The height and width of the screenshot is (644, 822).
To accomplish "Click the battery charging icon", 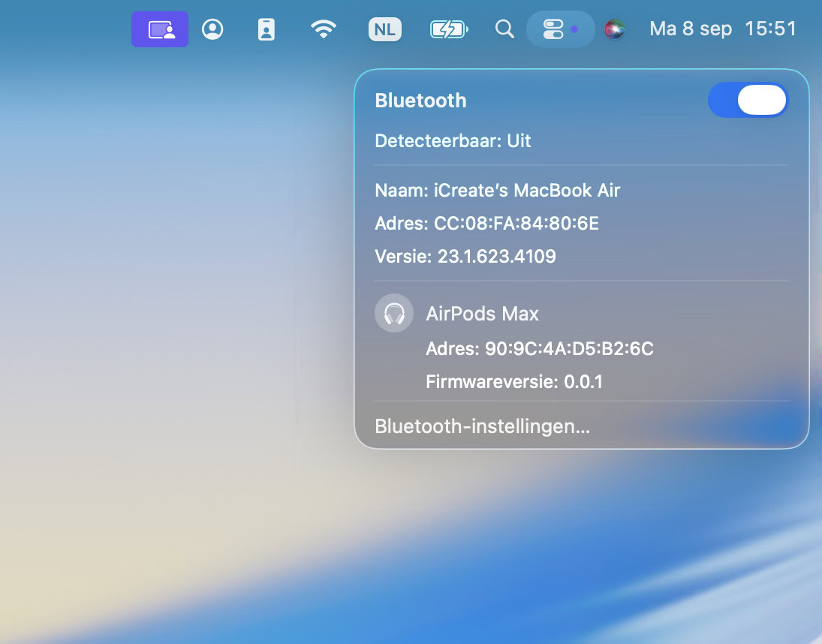I will pyautogui.click(x=448, y=30).
